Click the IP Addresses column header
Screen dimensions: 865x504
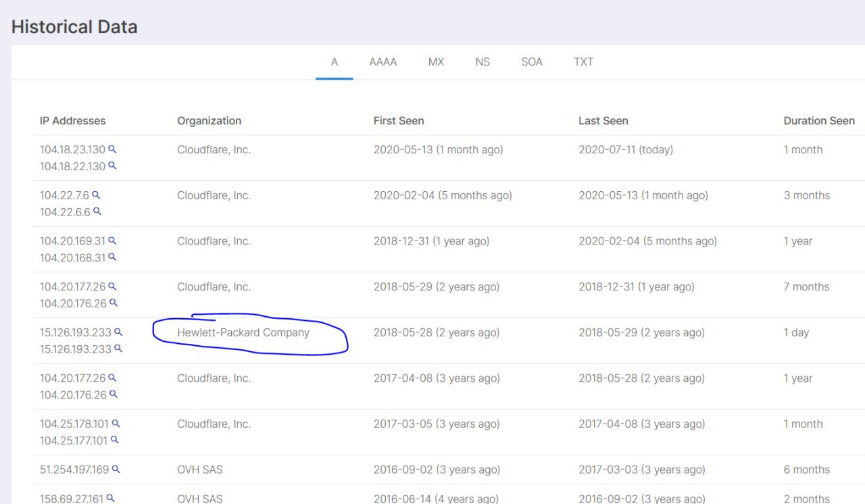point(73,121)
